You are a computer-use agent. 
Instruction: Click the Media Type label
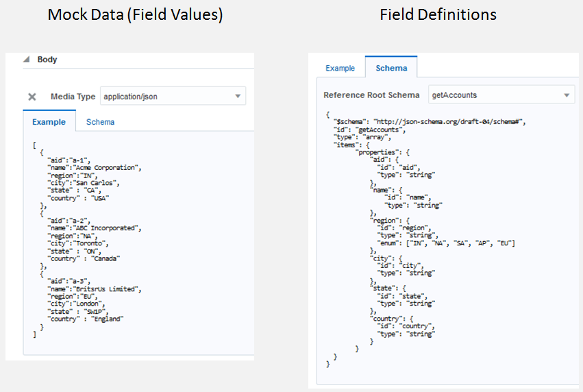73,97
